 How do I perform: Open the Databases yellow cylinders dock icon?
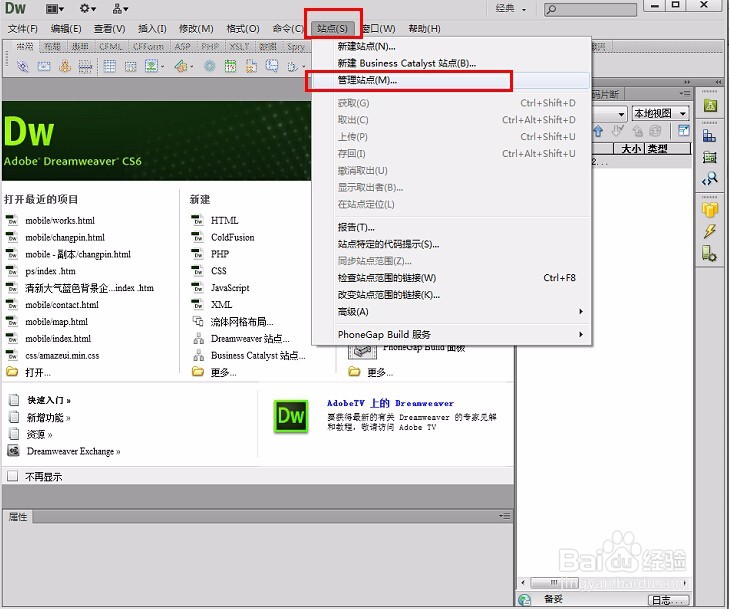point(710,210)
